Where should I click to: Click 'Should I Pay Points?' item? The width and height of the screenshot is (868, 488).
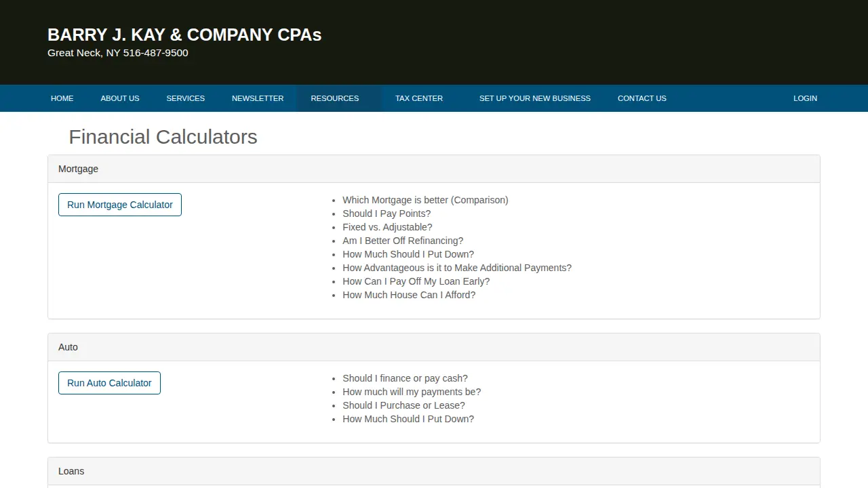coord(387,213)
